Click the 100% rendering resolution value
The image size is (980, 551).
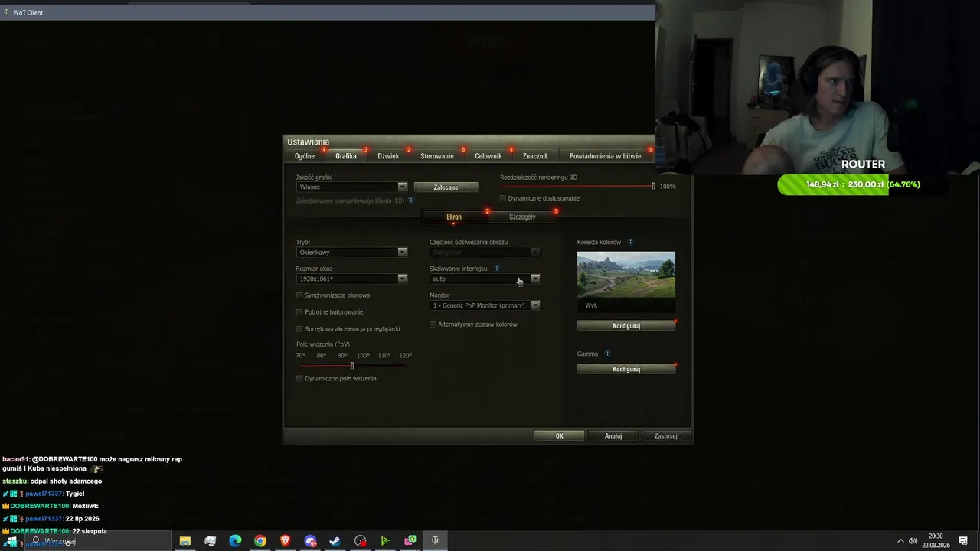pyautogui.click(x=668, y=187)
